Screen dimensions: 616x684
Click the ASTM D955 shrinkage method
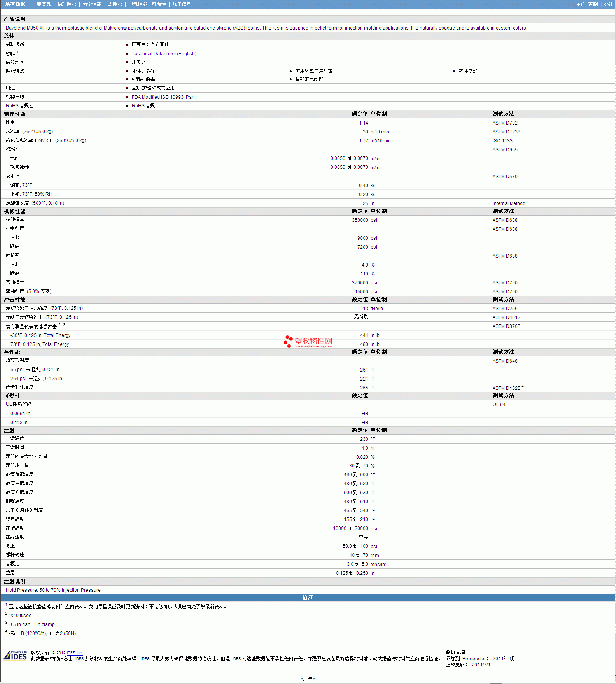pyautogui.click(x=505, y=150)
